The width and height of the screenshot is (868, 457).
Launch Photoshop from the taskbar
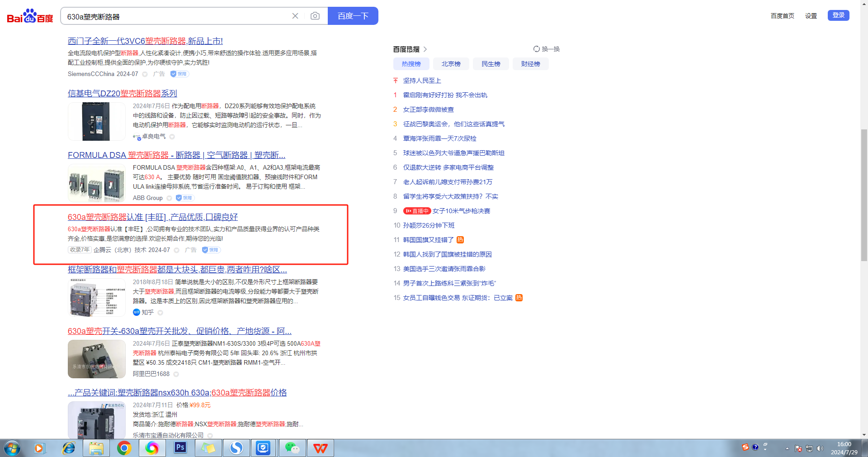(x=180, y=448)
